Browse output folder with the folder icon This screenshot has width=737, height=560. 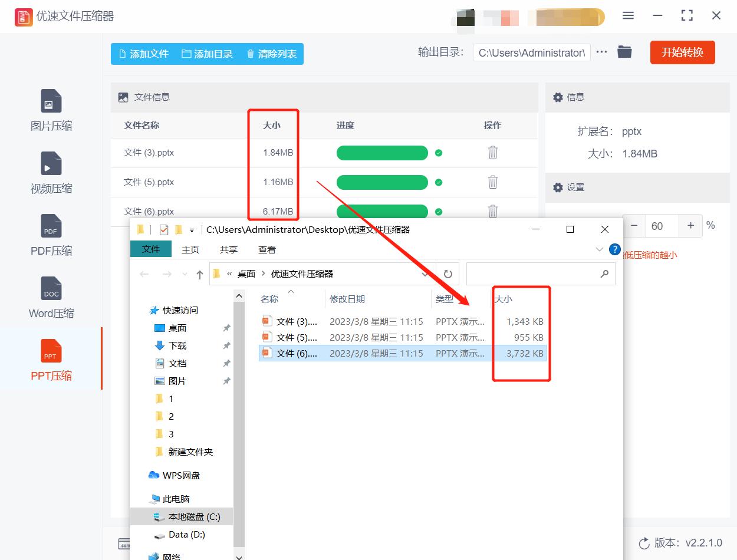pyautogui.click(x=624, y=52)
